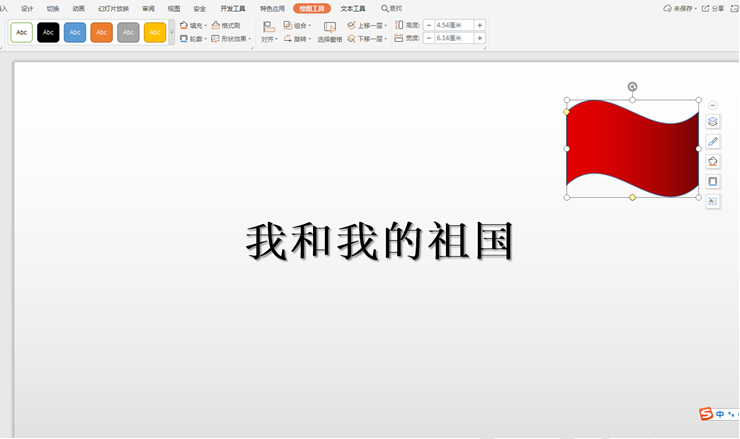Click the yellow adjustment handle at flag left
This screenshot has height=439, width=740.
point(566,112)
